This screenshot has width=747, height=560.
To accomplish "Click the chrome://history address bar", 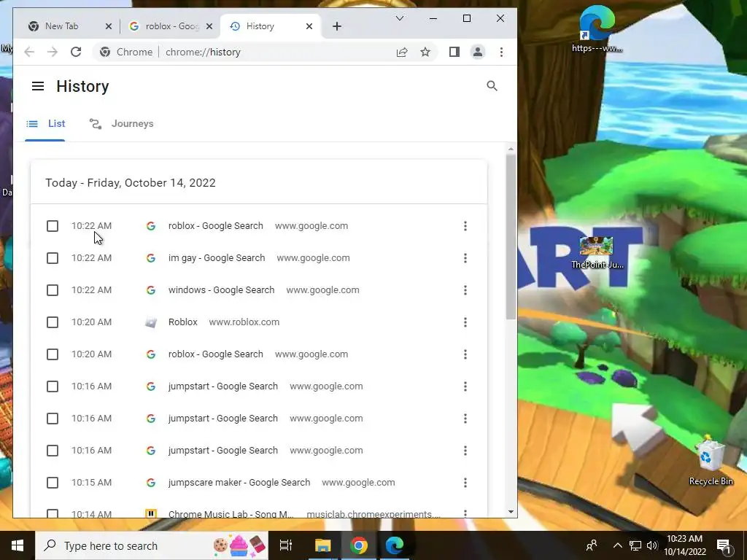I will click(203, 52).
